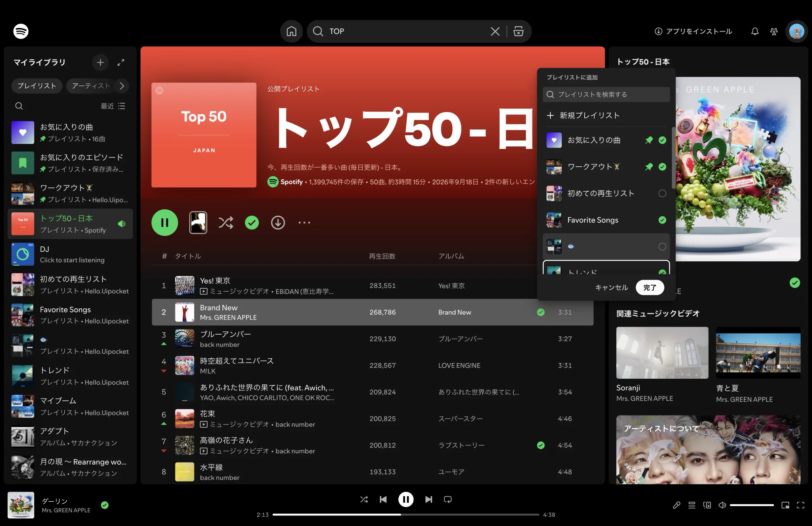Check 初めての再生リスト in add-to-playlist menu
This screenshot has height=526, width=812.
coord(662,193)
